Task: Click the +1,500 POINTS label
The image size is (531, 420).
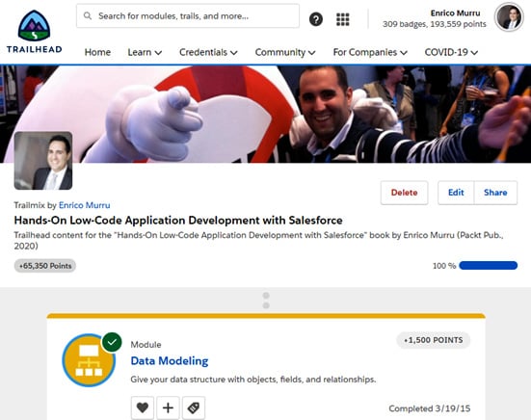Action: point(433,340)
